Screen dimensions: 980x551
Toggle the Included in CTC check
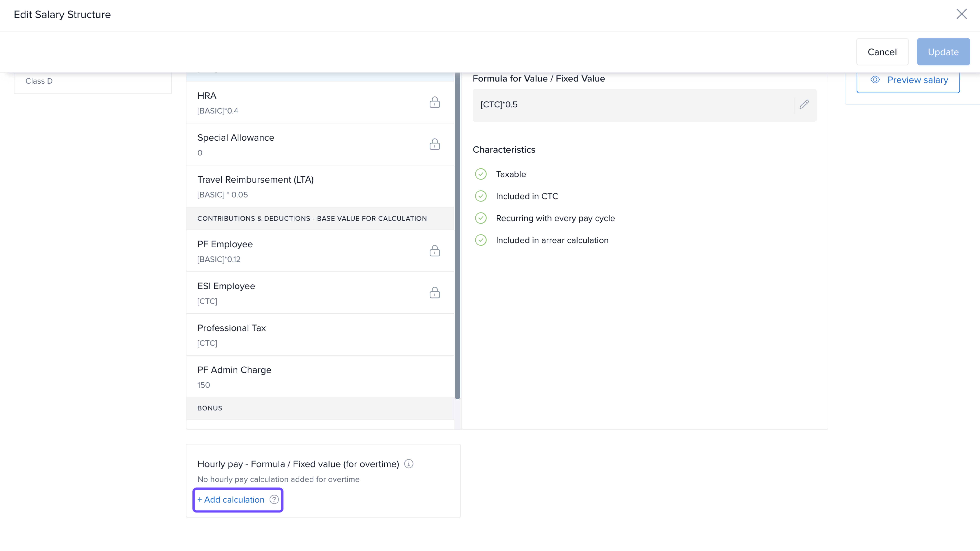tap(481, 196)
